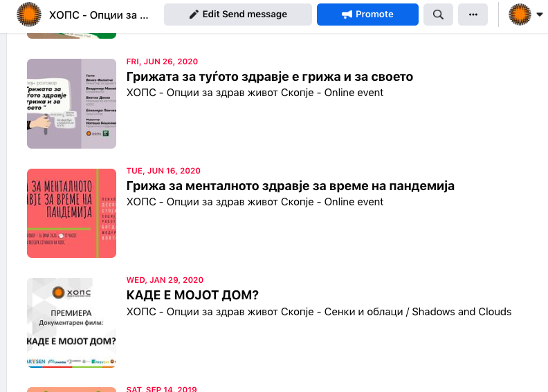Viewport: 548px width, 392px height.
Task: Open the ХОПС - Опции за page name link
Action: tap(99, 15)
